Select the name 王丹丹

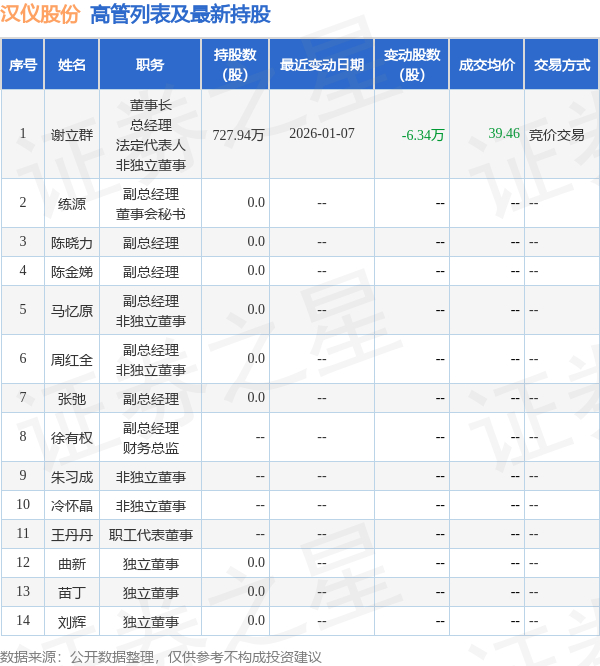(72, 534)
